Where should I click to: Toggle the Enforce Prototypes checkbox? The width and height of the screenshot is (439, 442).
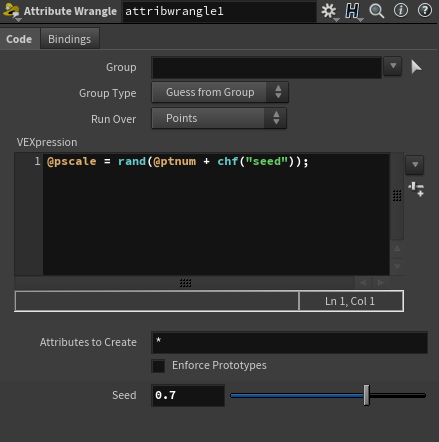[158, 366]
